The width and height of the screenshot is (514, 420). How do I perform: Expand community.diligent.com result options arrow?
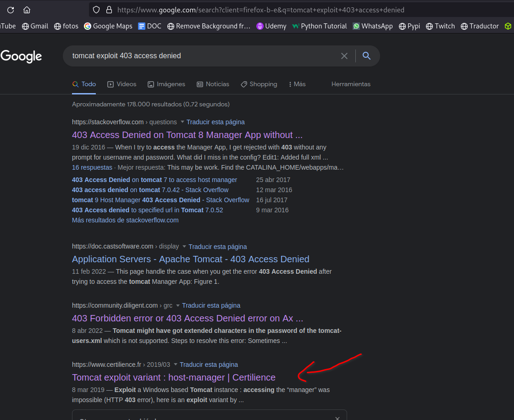177,305
